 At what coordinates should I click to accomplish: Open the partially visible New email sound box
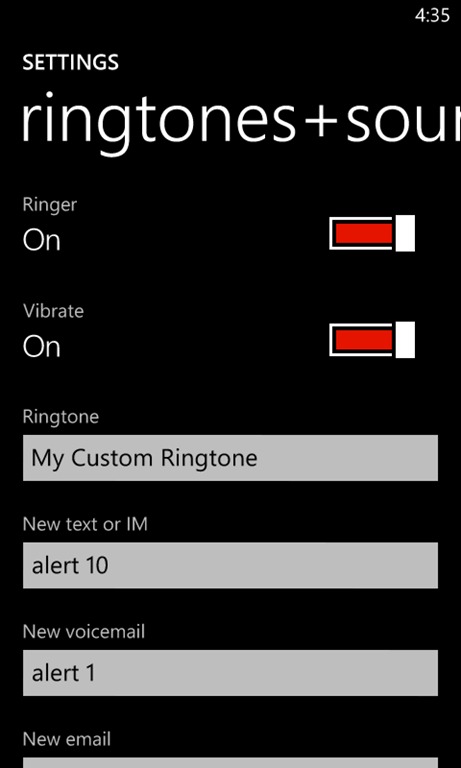[x=230, y=763]
